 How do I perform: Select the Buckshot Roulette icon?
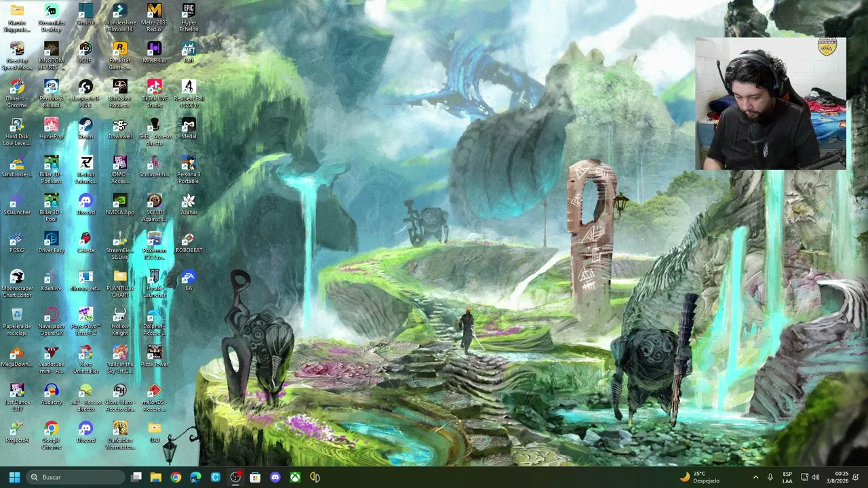pos(120,94)
